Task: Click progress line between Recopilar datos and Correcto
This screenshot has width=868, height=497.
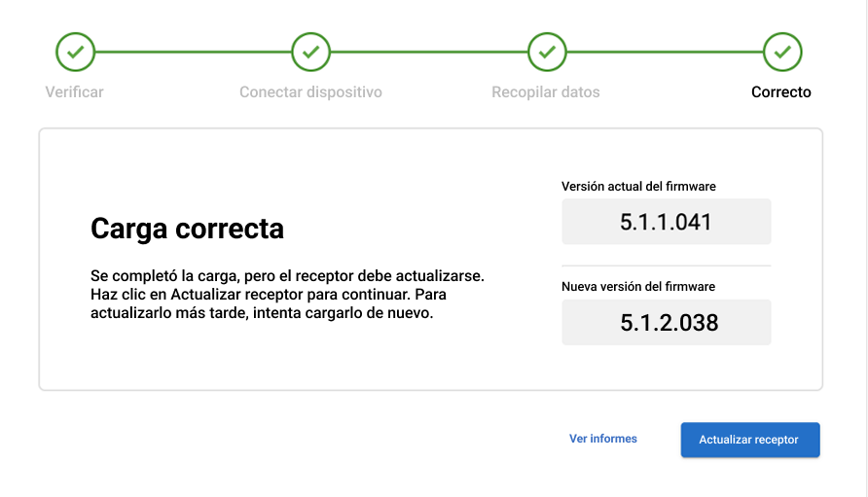Action: pos(665,52)
